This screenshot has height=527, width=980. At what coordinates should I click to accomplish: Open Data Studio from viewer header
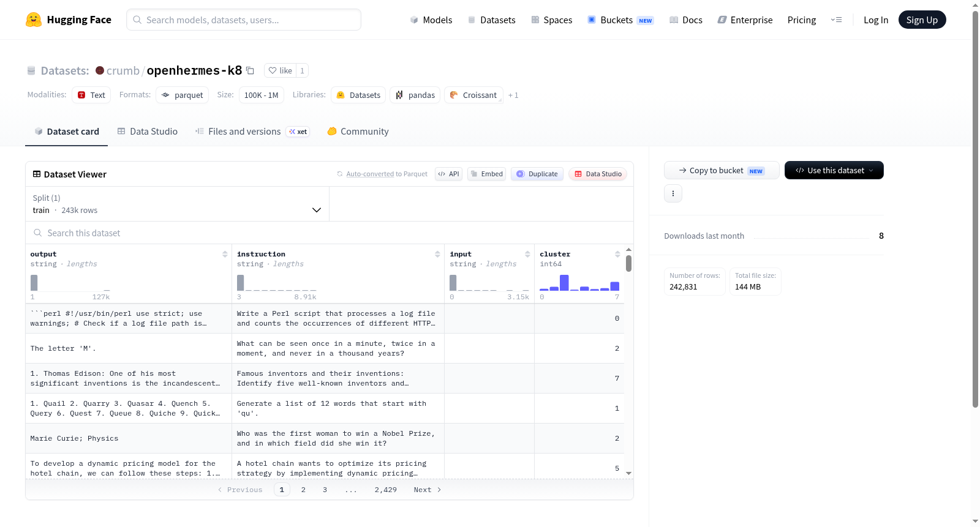tap(598, 174)
